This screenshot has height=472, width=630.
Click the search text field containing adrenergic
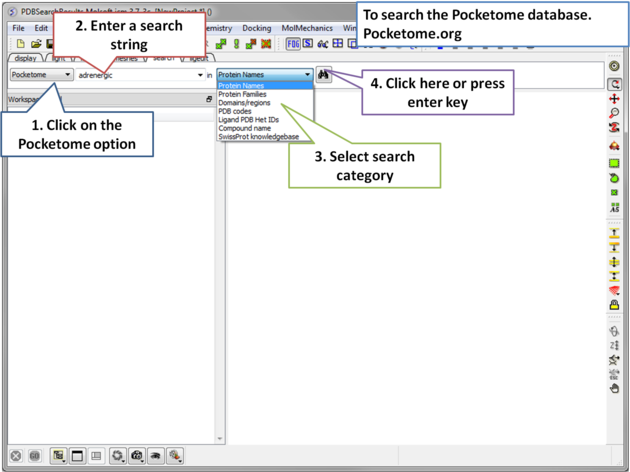(x=135, y=75)
